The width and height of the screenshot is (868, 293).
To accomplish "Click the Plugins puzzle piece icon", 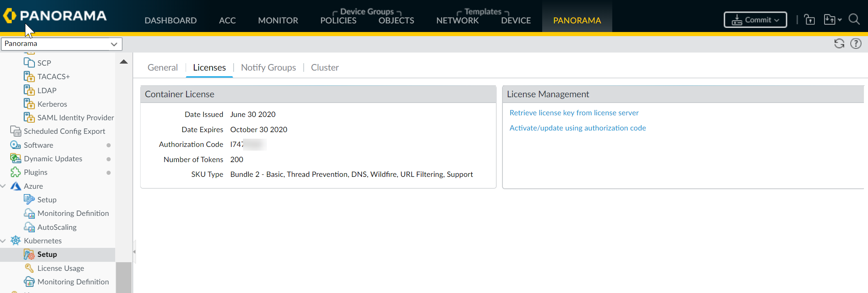I will [16, 172].
